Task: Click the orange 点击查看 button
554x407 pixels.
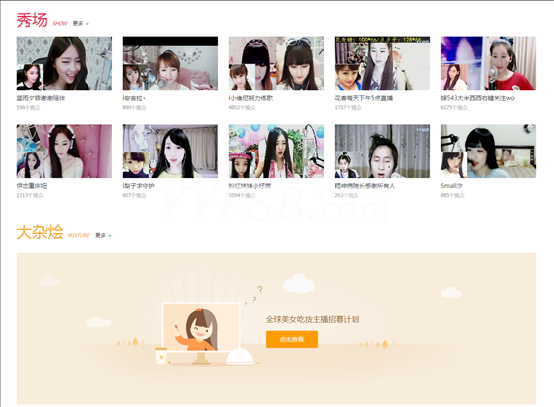Action: (x=292, y=339)
